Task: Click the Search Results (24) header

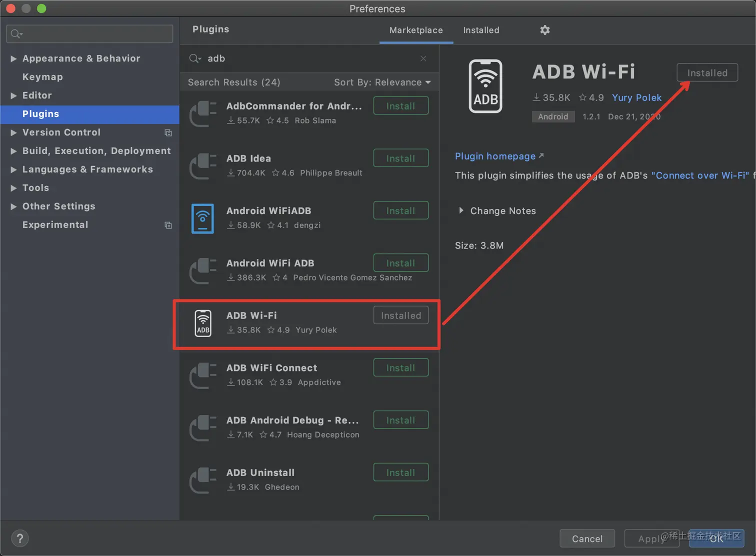Action: click(234, 82)
